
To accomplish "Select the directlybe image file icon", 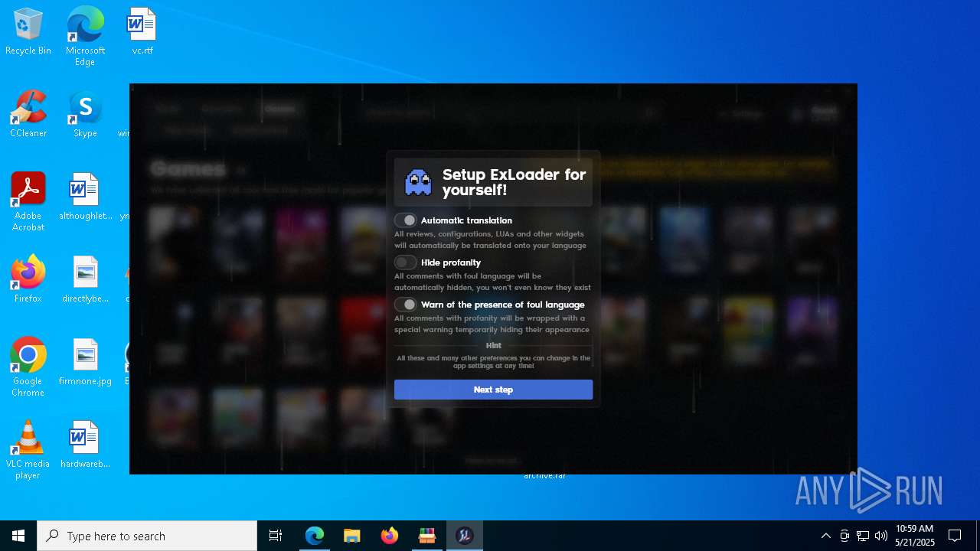I will tap(85, 279).
